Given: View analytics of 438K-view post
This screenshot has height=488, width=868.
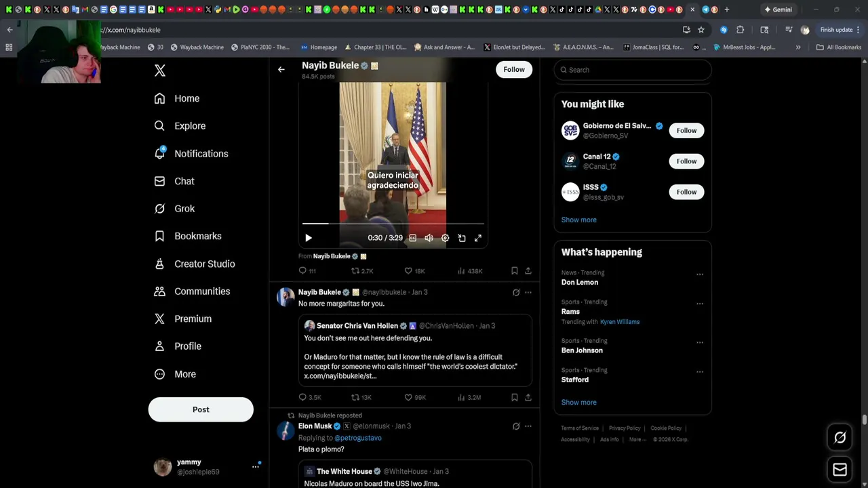Looking at the screenshot, I should pos(470,270).
